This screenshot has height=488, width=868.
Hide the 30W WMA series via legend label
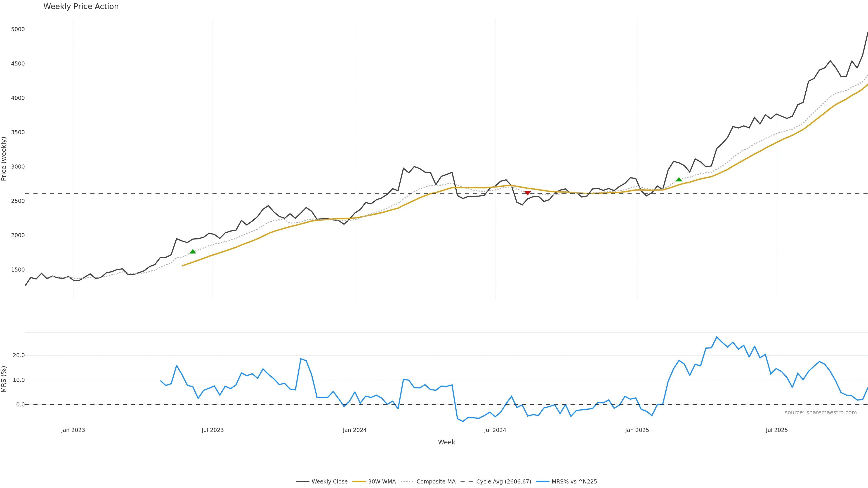click(x=382, y=482)
